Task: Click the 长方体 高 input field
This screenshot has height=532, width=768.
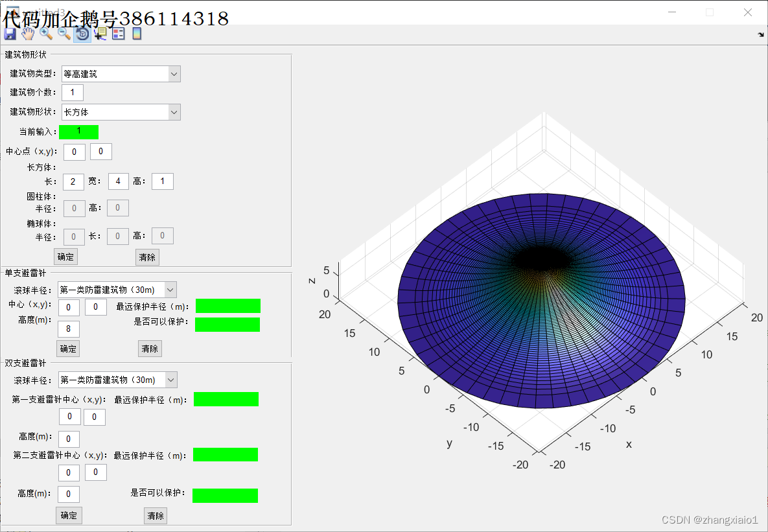Action: coord(163,181)
